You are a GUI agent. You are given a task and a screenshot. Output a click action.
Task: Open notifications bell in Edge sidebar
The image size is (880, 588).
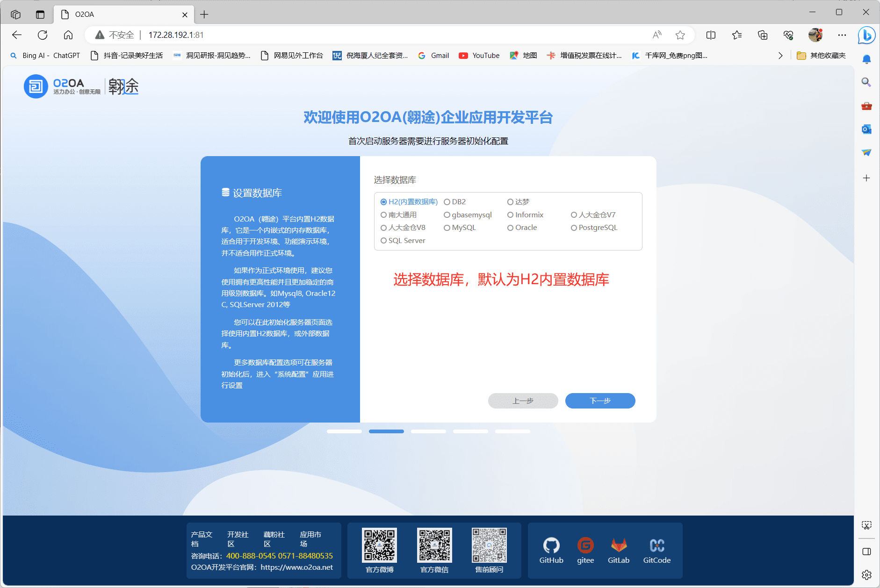pyautogui.click(x=866, y=59)
